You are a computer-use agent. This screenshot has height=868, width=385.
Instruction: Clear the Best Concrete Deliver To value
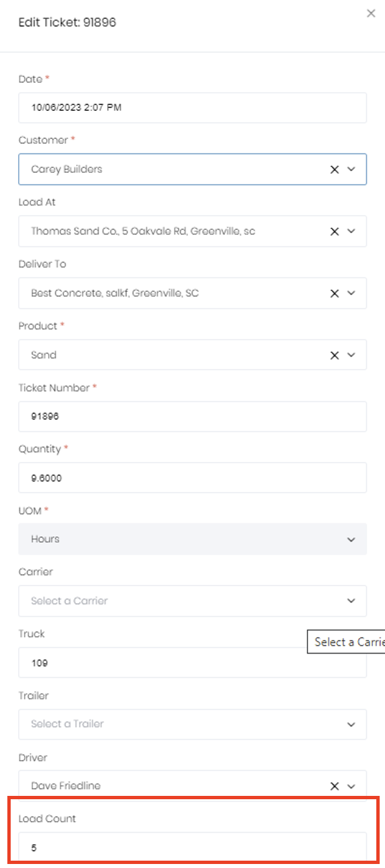tap(334, 292)
